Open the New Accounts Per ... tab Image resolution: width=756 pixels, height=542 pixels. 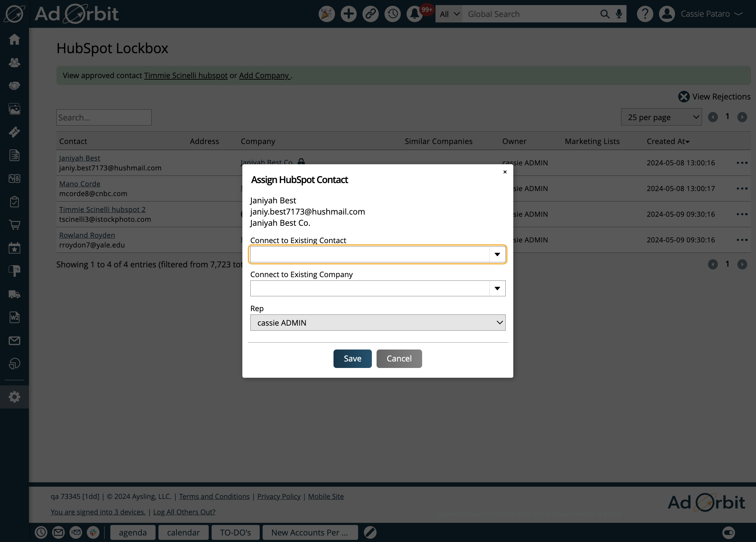pos(310,532)
